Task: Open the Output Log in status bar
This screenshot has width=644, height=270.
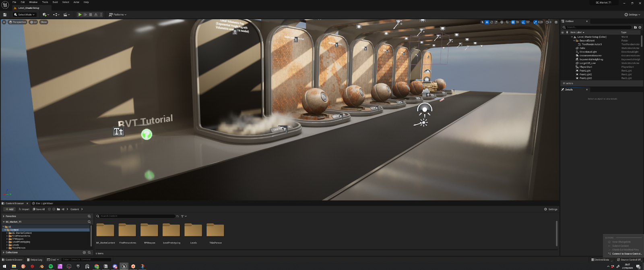Action: tap(35, 260)
